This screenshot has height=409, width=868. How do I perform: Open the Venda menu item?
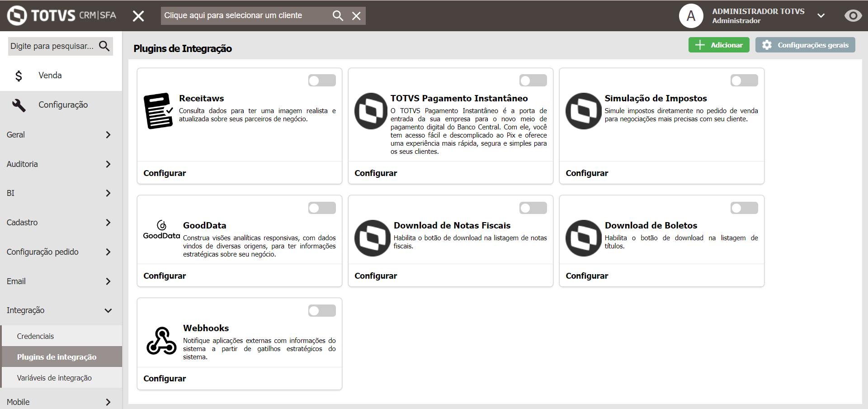pos(61,76)
